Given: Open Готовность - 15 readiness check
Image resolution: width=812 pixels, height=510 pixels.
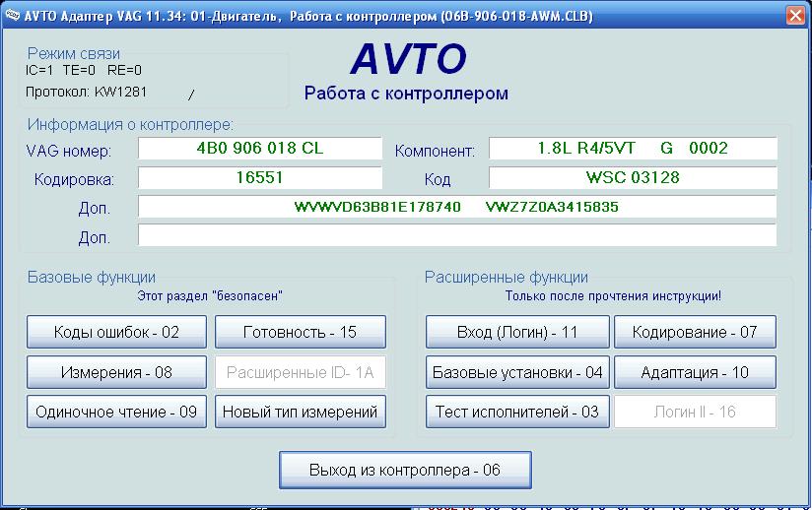Looking at the screenshot, I should click(x=301, y=332).
